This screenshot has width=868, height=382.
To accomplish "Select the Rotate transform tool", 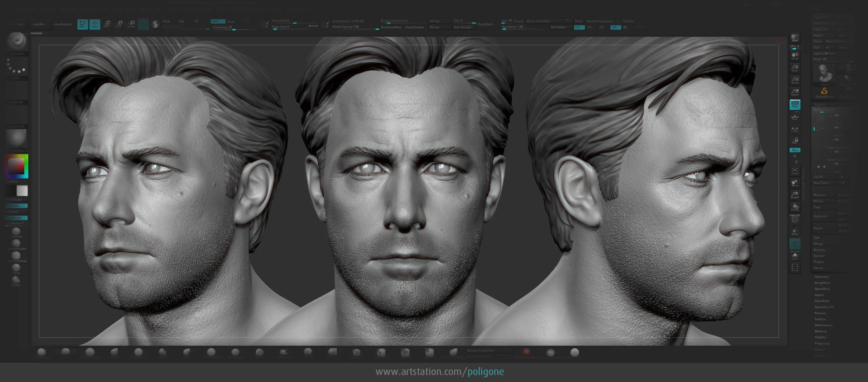I will [x=131, y=24].
